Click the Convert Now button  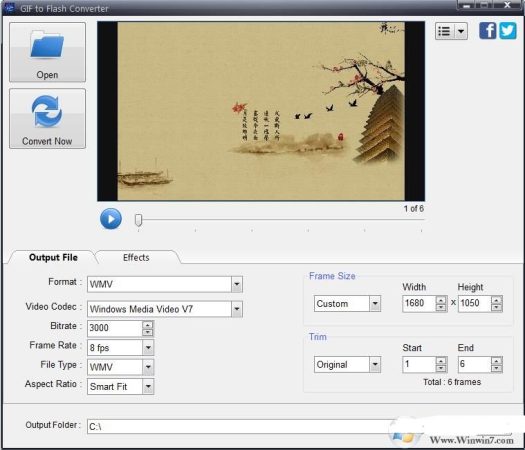click(x=47, y=119)
